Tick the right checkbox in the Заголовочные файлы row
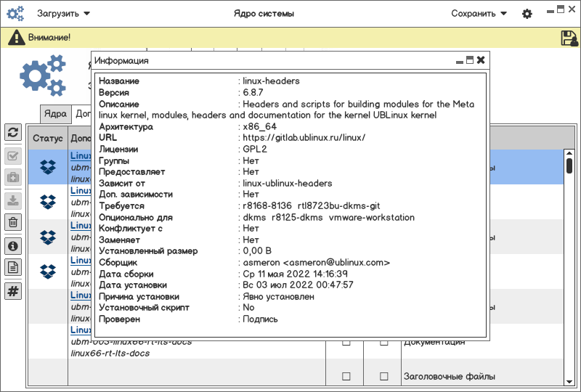Viewport: 581px width, 392px height. pyautogui.click(x=384, y=377)
